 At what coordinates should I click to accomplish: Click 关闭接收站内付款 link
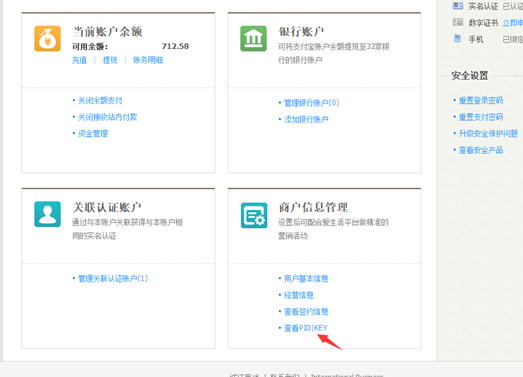click(107, 117)
